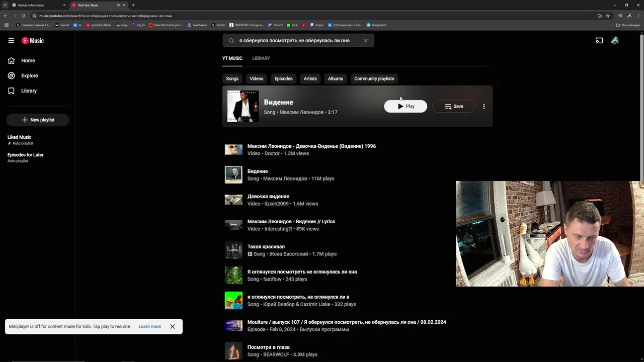Screen dimensions: 644x362
Task: Open the apps grid in bookmarks bar
Action: tap(7, 25)
